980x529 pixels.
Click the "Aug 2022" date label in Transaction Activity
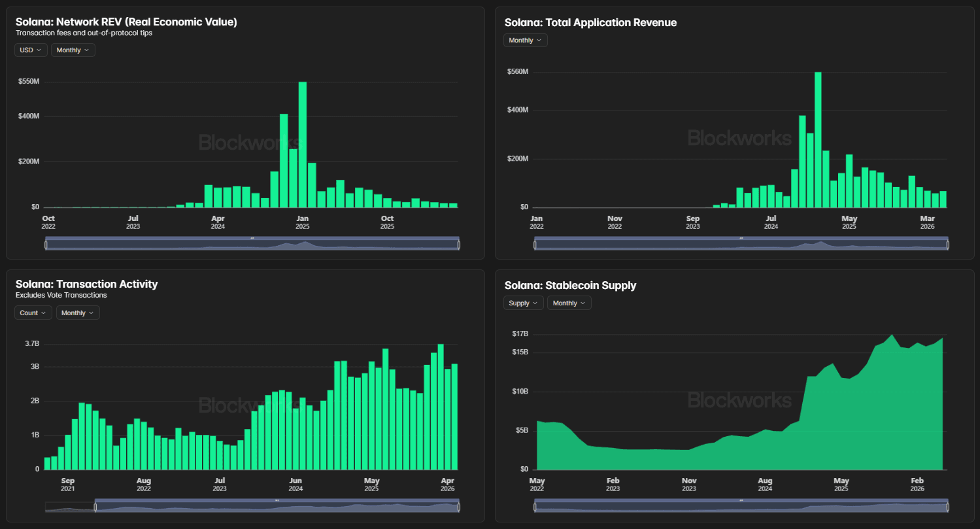[144, 485]
